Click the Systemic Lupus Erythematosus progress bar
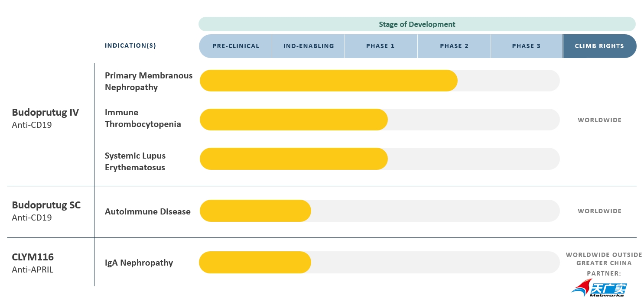The image size is (644, 302). 293,159
